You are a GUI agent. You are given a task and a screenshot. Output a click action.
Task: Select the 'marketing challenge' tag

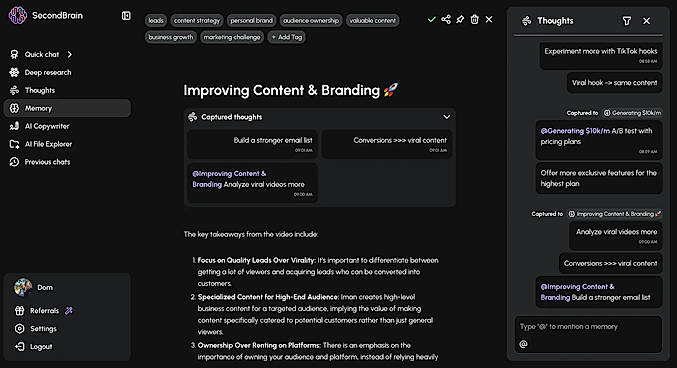pos(232,37)
